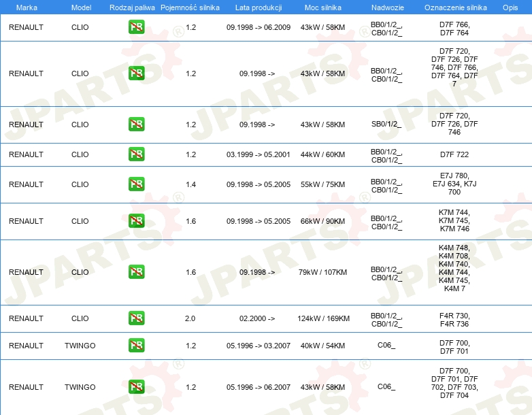Click fuel icon in Clio 79kW row
The height and width of the screenshot is (415, 532).
[136, 272]
